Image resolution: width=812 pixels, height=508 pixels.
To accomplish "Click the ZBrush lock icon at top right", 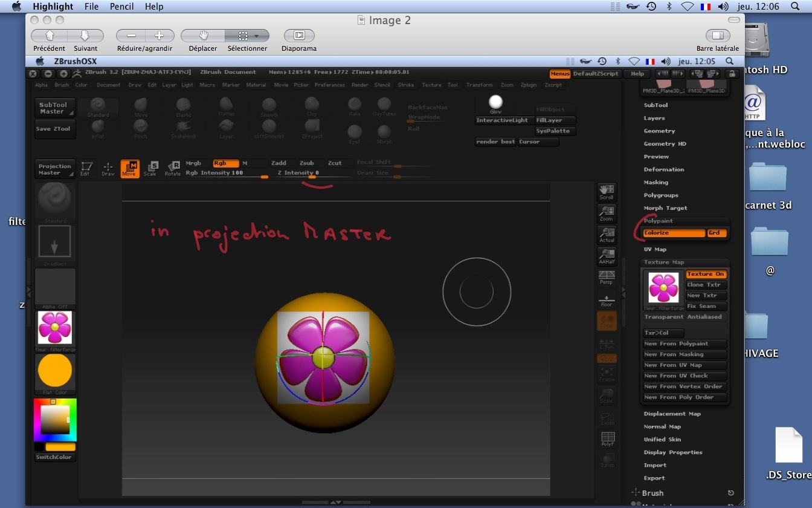I will [x=732, y=74].
